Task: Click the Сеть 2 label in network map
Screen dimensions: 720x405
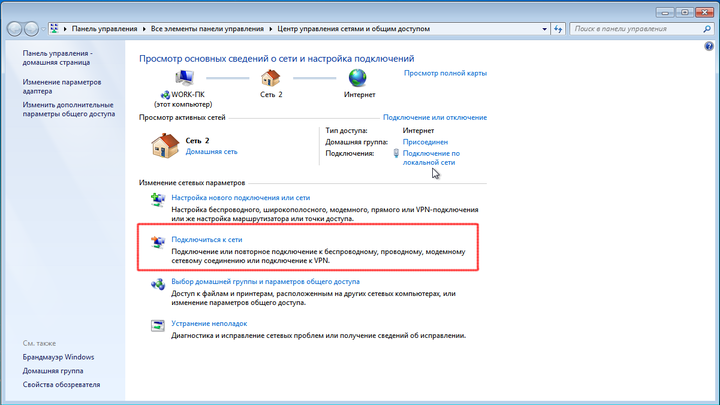Action: tap(271, 95)
